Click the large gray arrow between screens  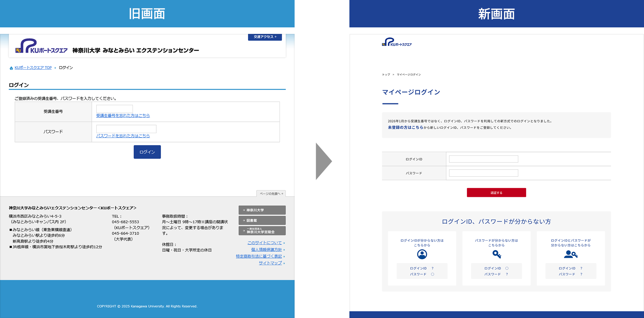[x=323, y=161]
